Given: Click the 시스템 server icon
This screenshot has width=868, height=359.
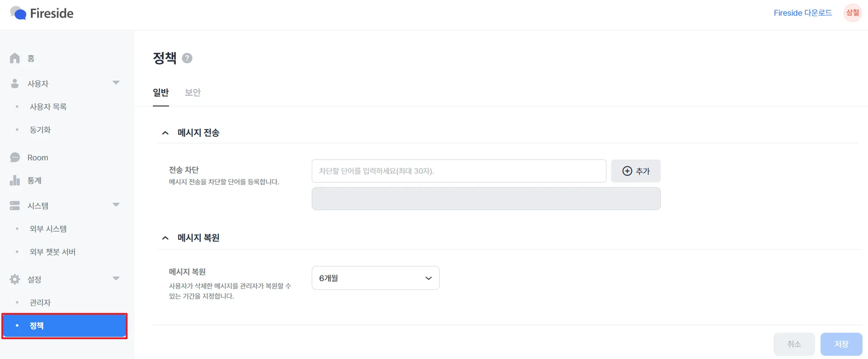Looking at the screenshot, I should click(x=15, y=206).
